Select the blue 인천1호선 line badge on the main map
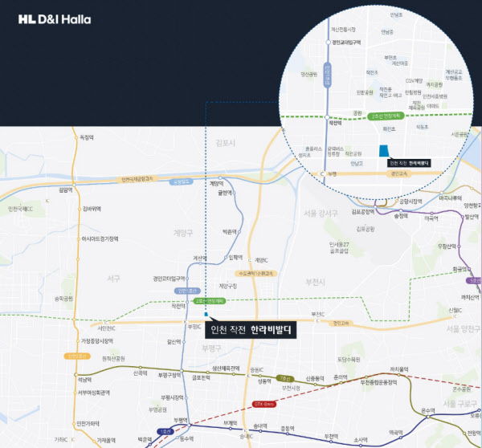 [x=187, y=291]
